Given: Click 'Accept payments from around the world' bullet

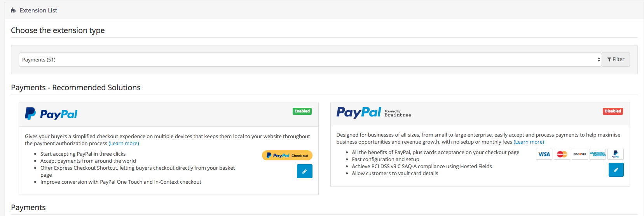Looking at the screenshot, I should click(88, 161).
